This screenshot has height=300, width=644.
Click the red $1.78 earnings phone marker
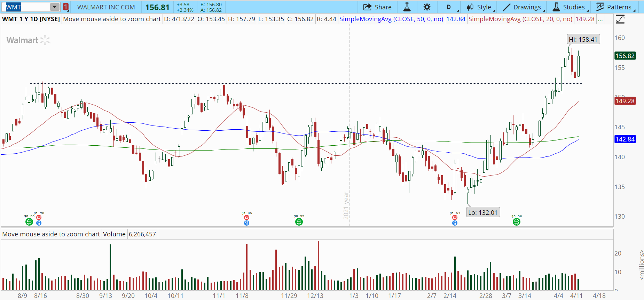pos(39,217)
